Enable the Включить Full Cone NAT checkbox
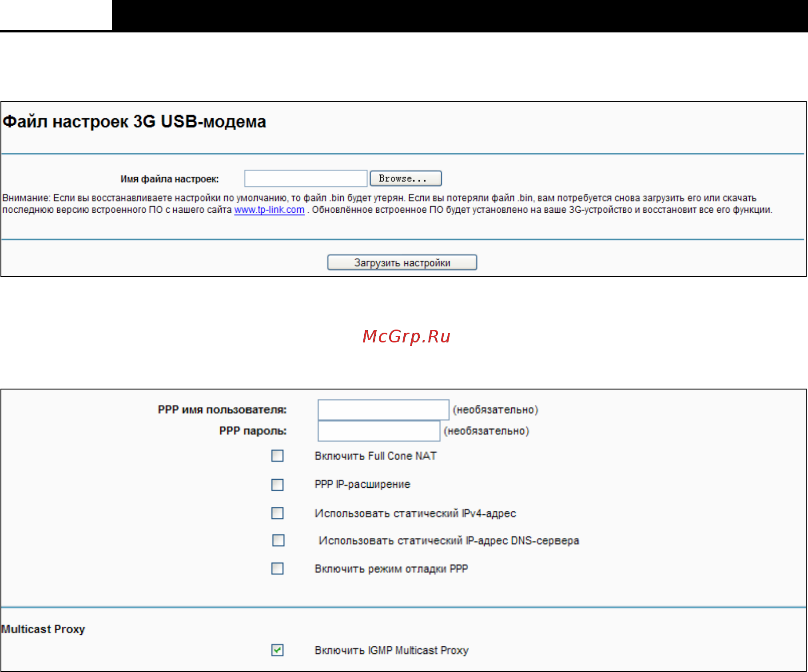 pyautogui.click(x=278, y=456)
